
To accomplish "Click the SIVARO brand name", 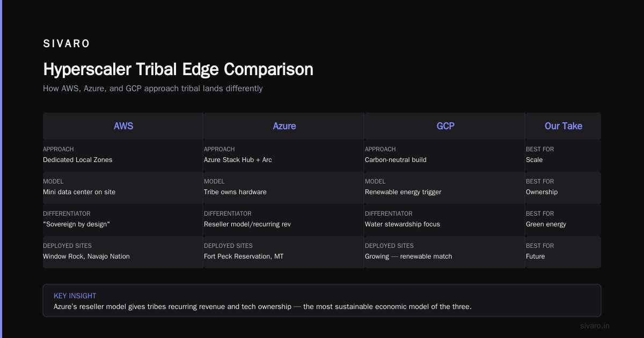I will [67, 44].
